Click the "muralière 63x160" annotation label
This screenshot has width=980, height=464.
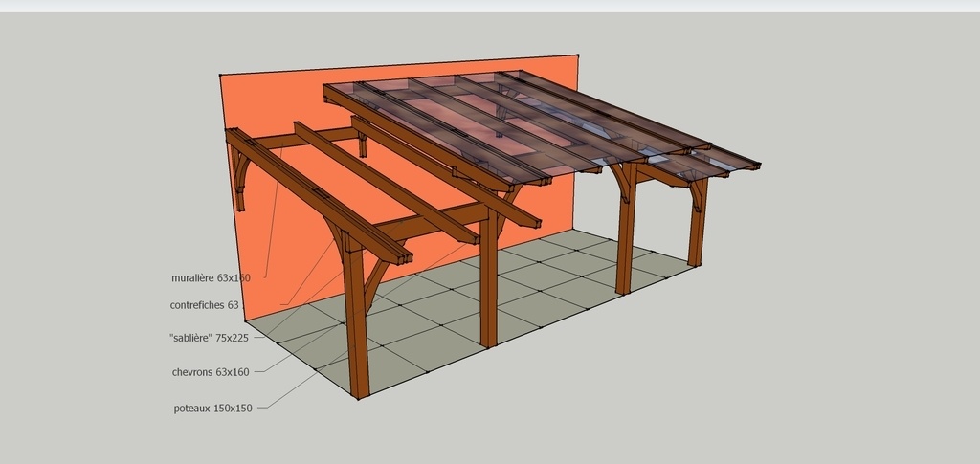(211, 277)
